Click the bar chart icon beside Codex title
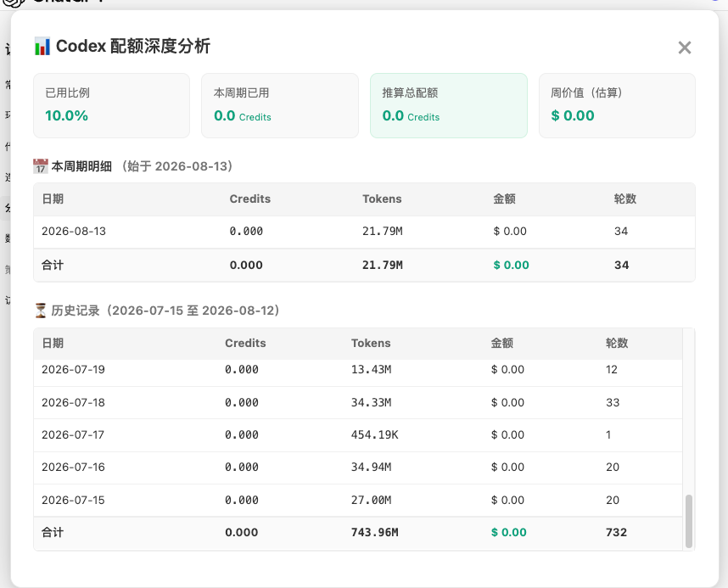 [42, 47]
